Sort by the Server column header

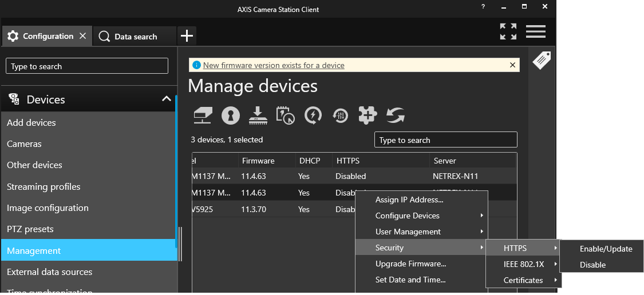point(473,161)
